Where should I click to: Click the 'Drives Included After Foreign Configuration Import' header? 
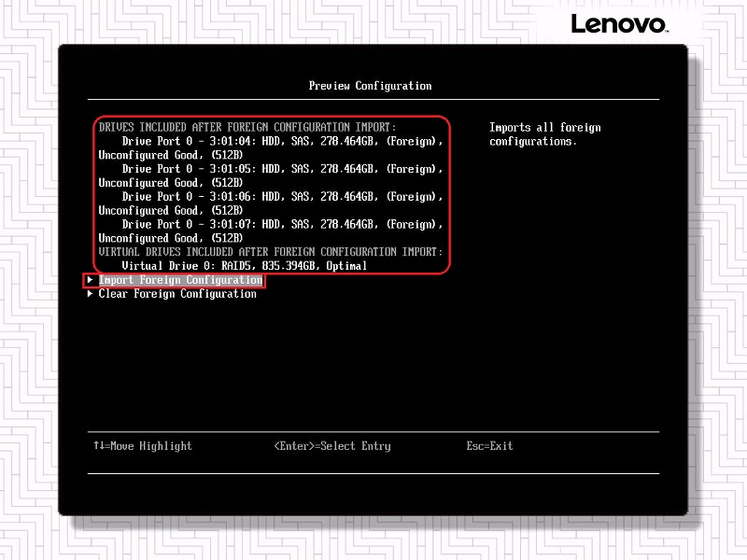pos(247,127)
